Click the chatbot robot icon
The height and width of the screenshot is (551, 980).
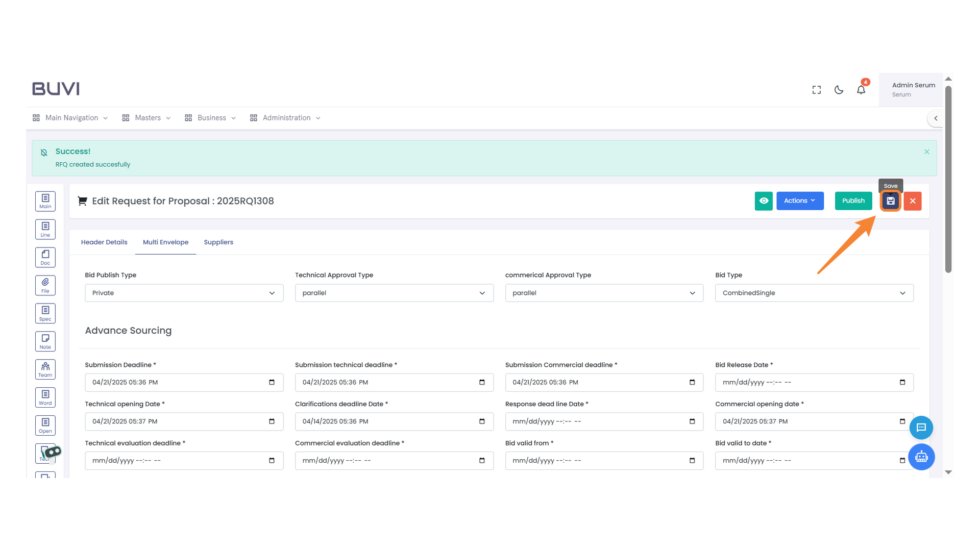pos(921,457)
